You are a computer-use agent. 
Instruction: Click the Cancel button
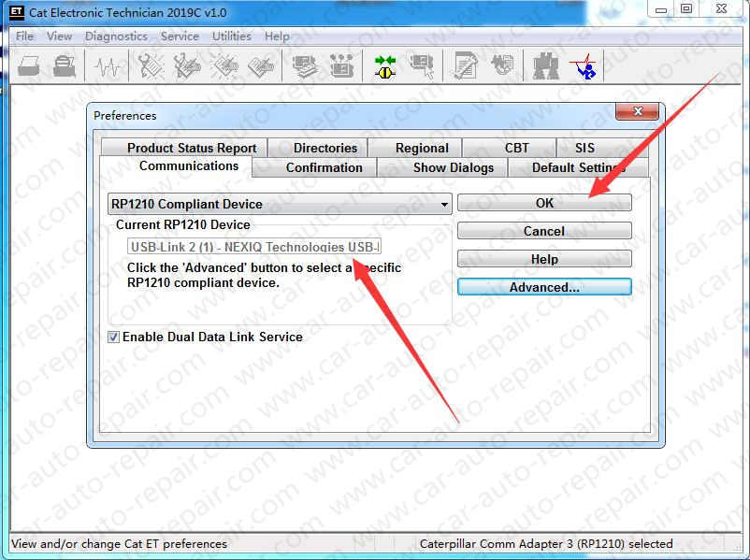tap(544, 231)
